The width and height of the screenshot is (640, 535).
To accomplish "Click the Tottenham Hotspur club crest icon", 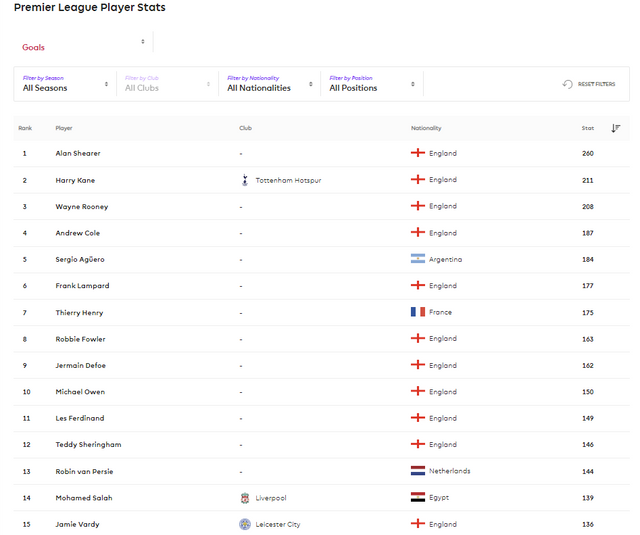I will 245,180.
